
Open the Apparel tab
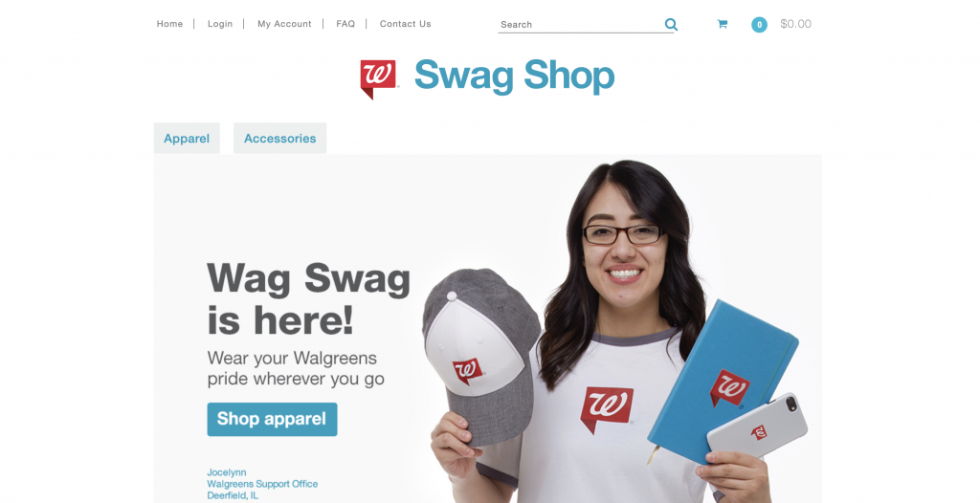click(x=187, y=138)
